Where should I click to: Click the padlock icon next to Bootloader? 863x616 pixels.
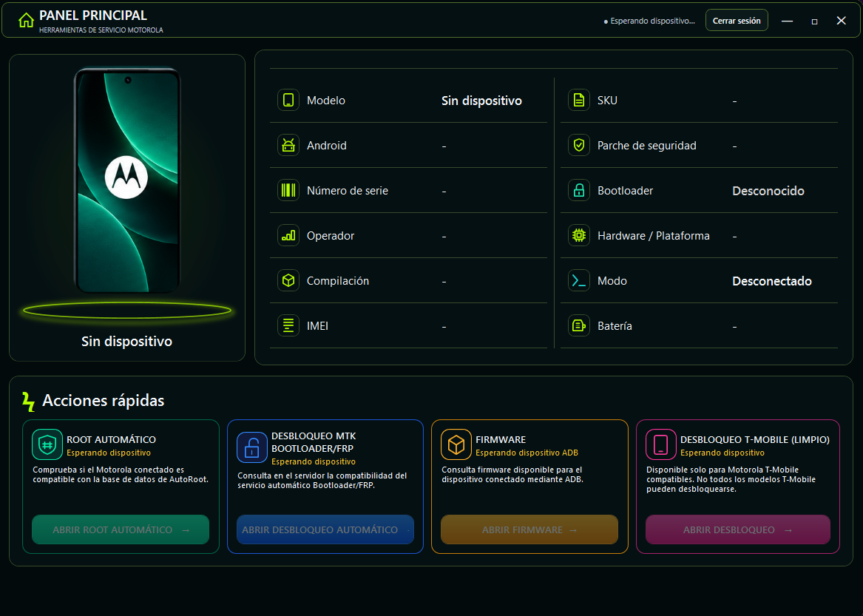click(579, 191)
